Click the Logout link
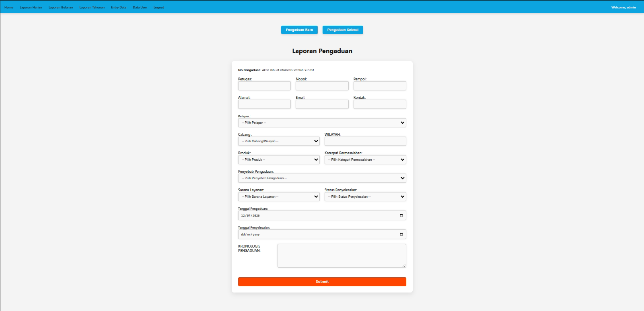This screenshot has width=644, height=311. pyautogui.click(x=158, y=7)
